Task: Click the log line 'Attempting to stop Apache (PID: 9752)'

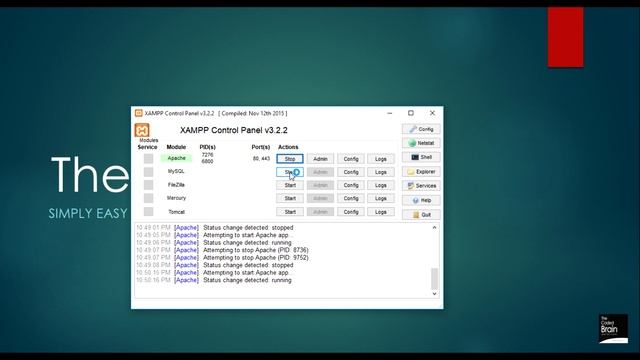Action: tap(256, 258)
